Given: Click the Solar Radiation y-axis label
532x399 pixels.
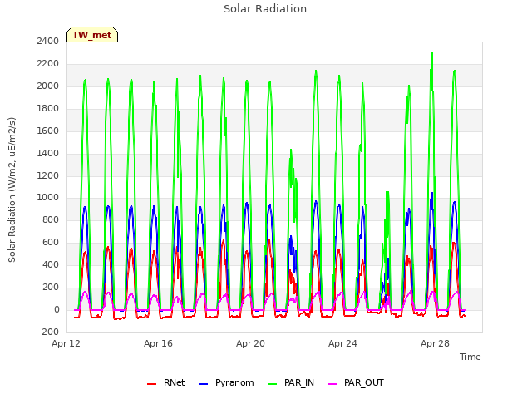Looking at the screenshot, I should click(12, 190).
